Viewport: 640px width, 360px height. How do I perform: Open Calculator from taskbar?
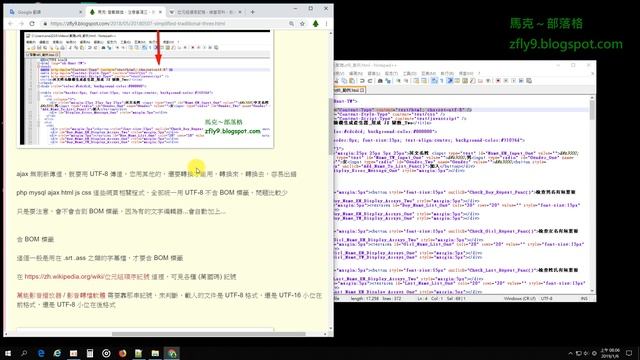[x=90, y=353]
